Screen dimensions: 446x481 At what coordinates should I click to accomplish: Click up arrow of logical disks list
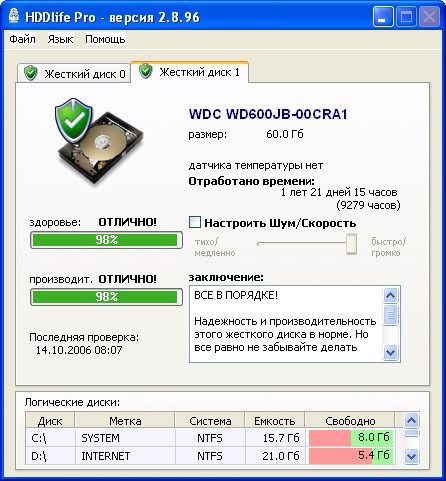(411, 421)
